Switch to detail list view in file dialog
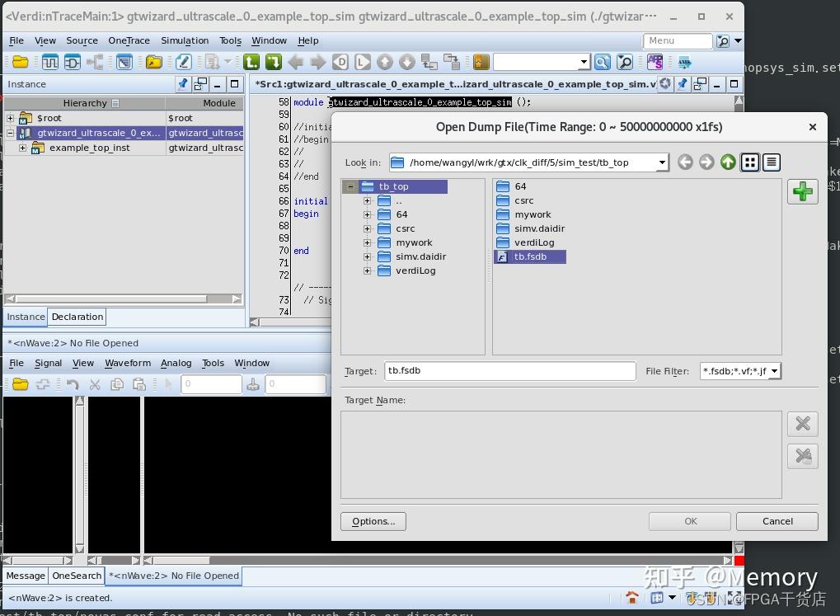 point(770,162)
